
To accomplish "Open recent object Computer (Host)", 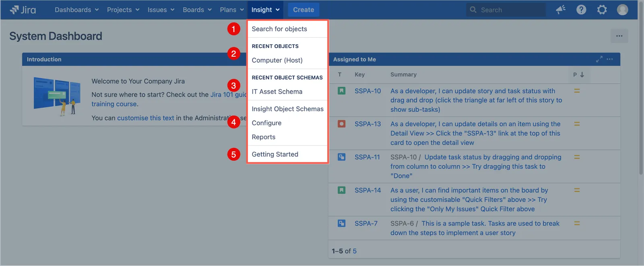I will 287,60.
